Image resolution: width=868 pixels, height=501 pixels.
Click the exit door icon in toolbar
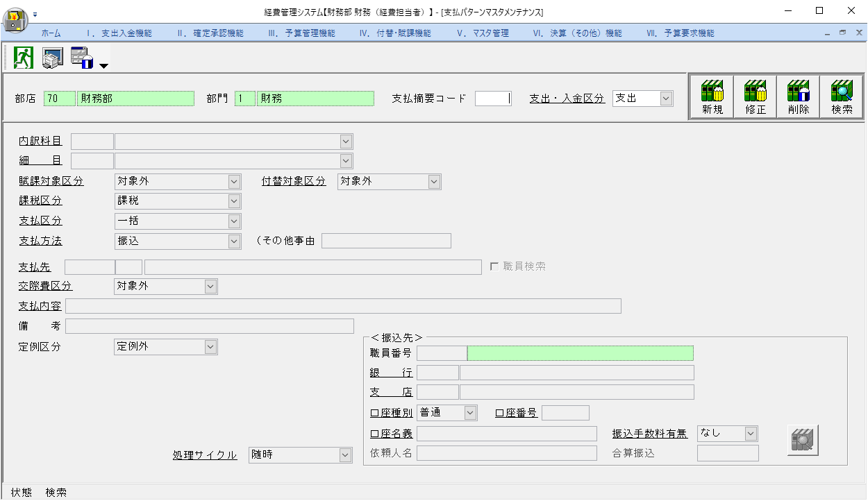coord(24,57)
